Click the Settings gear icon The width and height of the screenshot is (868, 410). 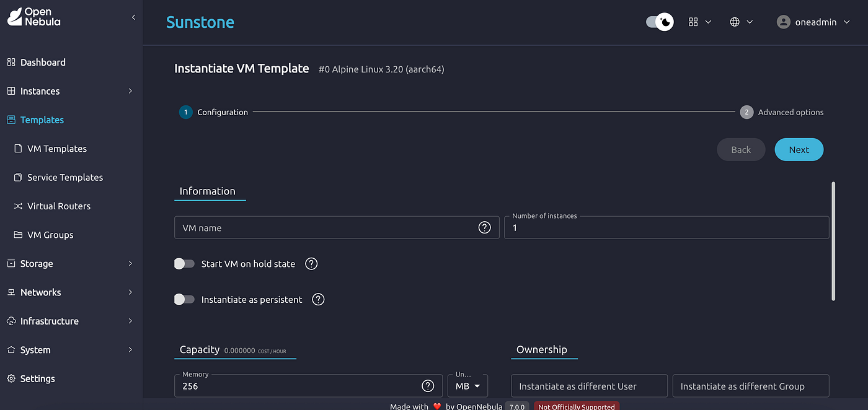click(x=11, y=378)
